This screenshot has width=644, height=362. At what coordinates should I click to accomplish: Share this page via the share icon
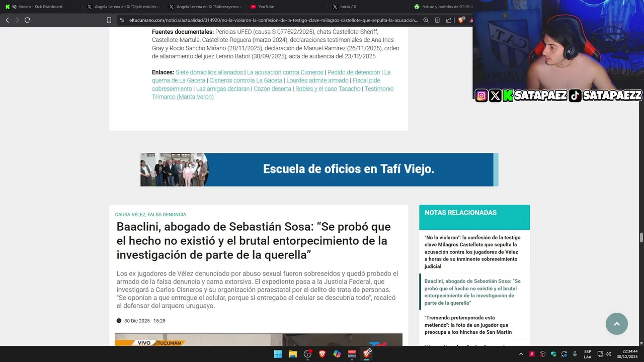click(x=449, y=20)
